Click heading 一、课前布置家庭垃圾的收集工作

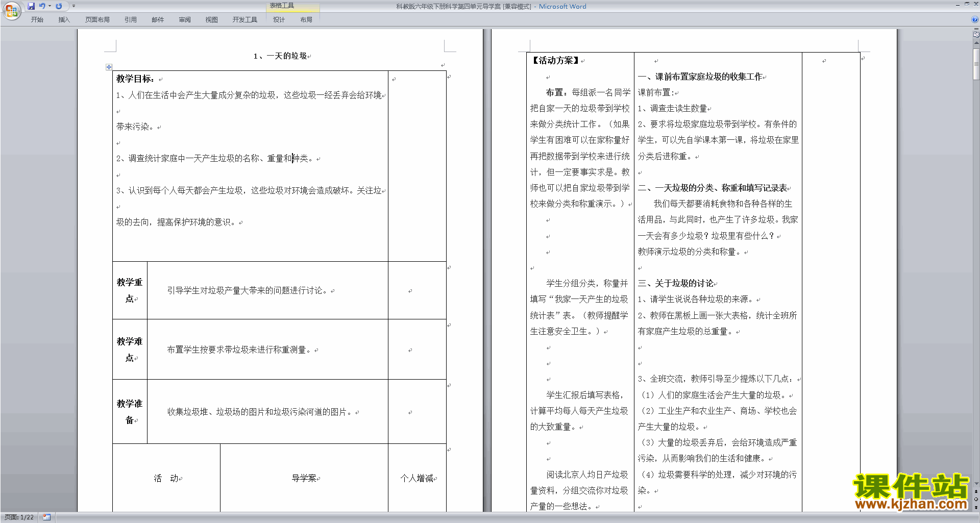tap(700, 77)
